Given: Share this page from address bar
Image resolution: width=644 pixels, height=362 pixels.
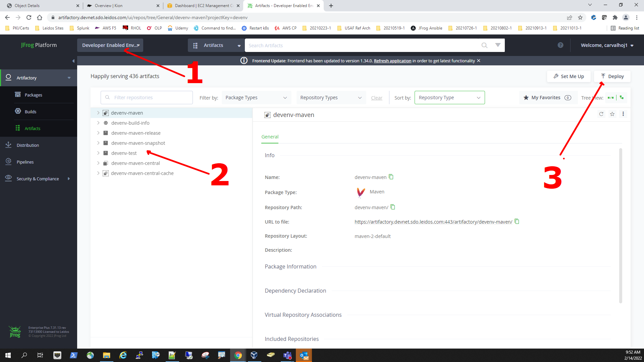Looking at the screenshot, I should click(x=570, y=17).
